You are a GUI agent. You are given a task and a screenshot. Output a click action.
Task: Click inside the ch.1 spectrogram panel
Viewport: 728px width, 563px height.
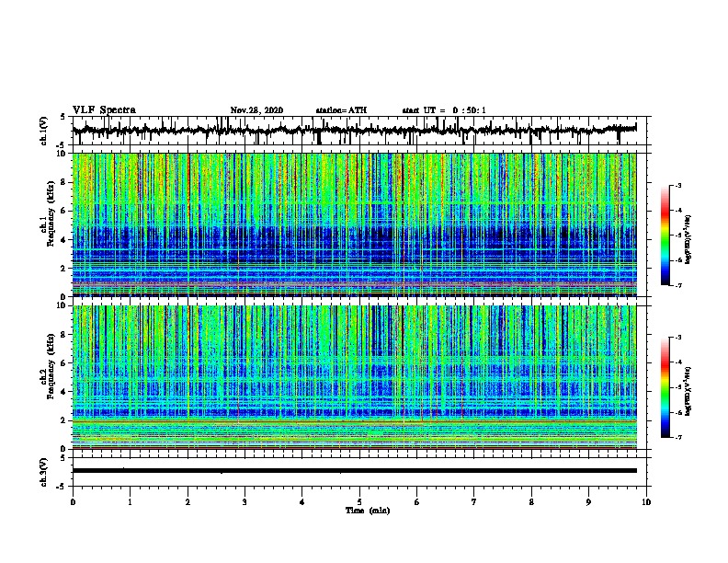354,224
